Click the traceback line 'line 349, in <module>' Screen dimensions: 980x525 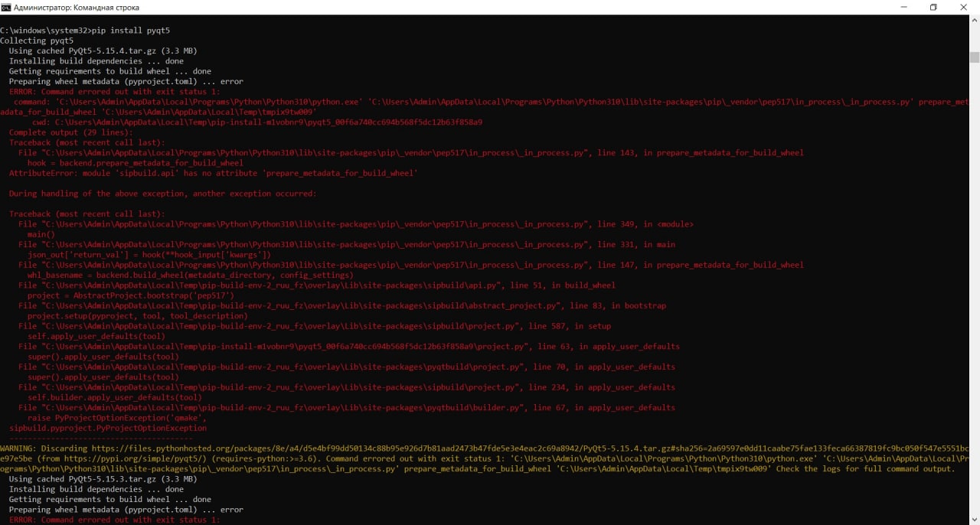coord(356,224)
